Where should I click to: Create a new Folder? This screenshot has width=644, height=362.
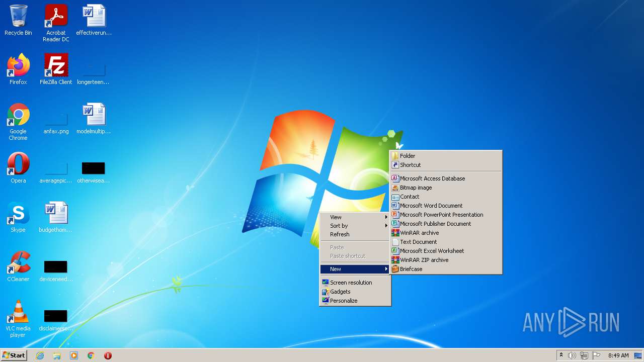click(446, 156)
